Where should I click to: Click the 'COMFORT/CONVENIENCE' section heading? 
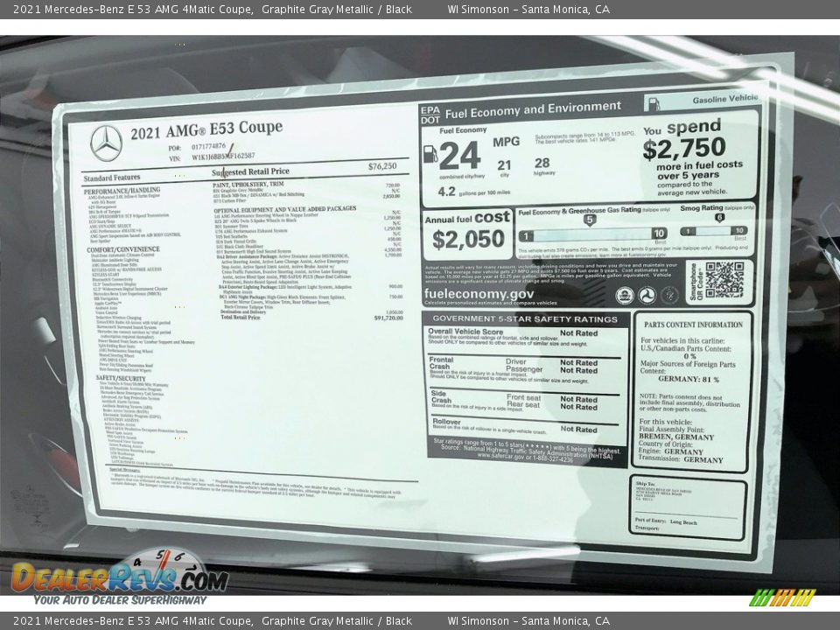[x=123, y=249]
